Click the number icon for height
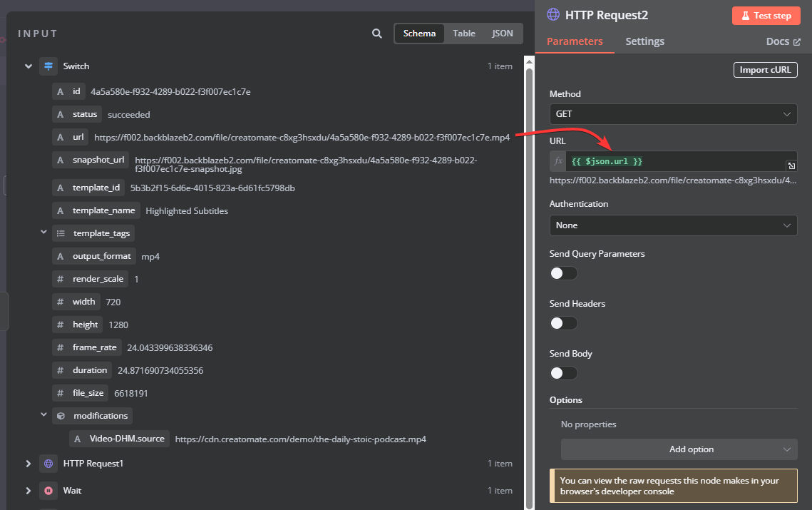The image size is (812, 510). pos(61,325)
